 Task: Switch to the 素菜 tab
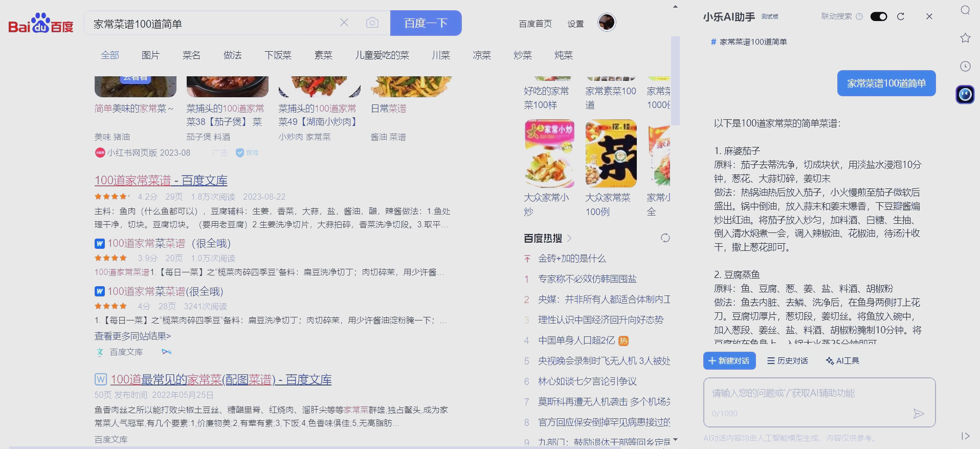pyautogui.click(x=323, y=55)
